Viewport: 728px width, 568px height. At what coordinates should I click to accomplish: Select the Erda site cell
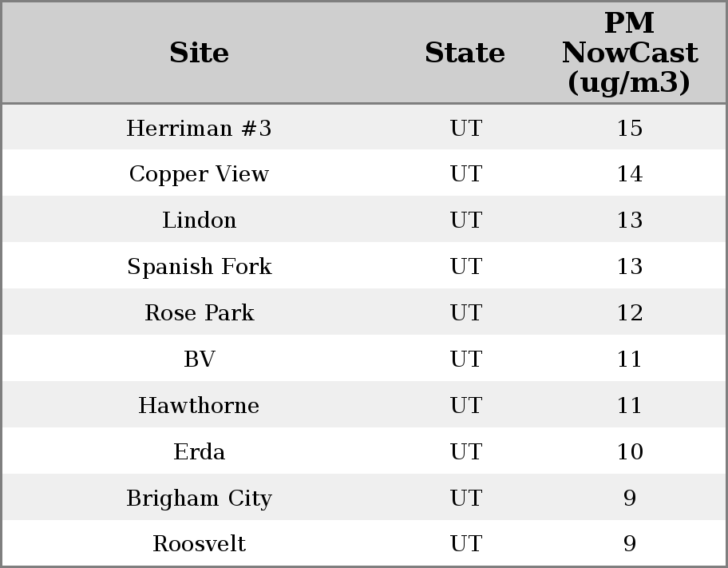pyautogui.click(x=199, y=452)
